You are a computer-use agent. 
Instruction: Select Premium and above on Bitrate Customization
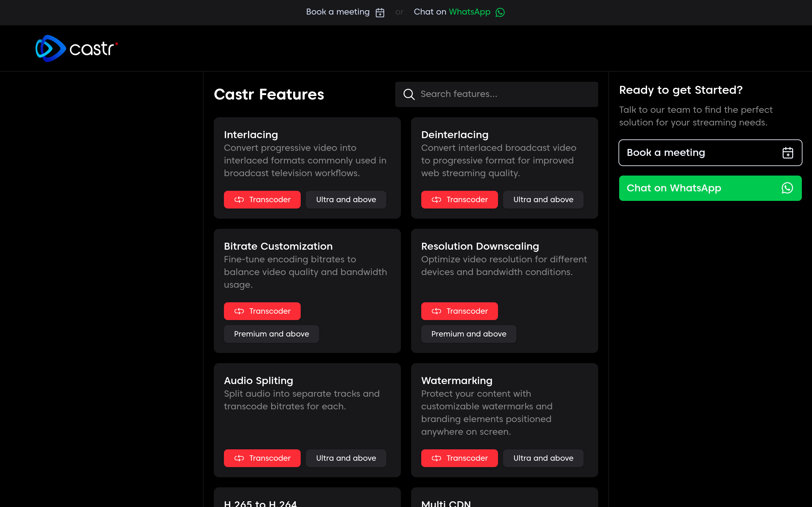click(272, 334)
